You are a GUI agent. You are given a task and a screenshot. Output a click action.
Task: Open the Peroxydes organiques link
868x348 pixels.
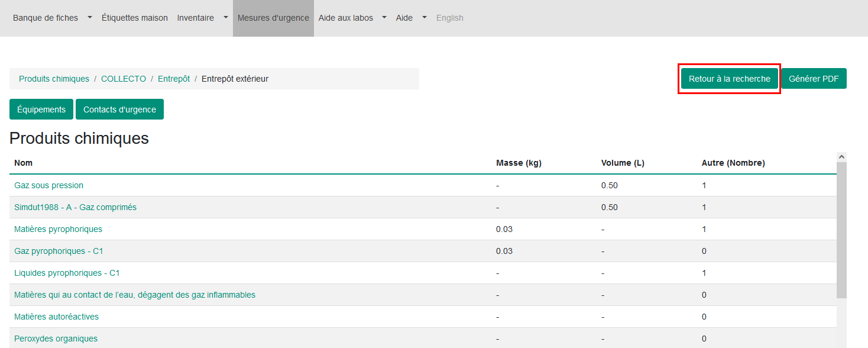pos(56,339)
